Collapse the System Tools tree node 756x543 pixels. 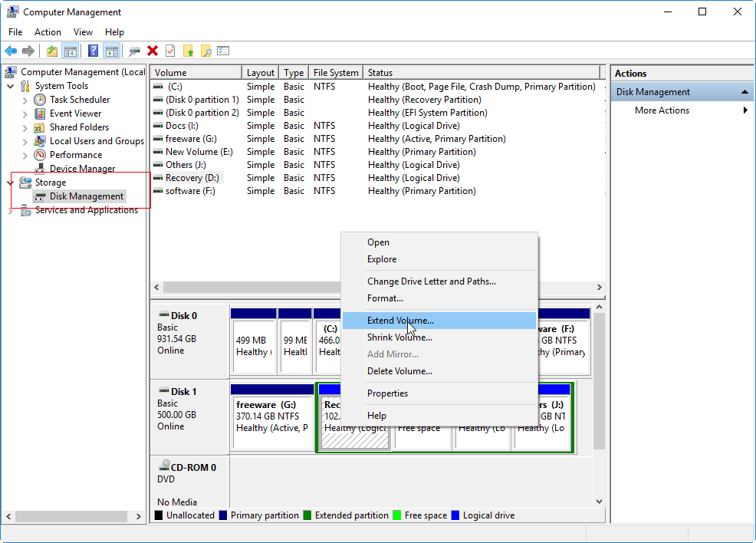(x=11, y=86)
